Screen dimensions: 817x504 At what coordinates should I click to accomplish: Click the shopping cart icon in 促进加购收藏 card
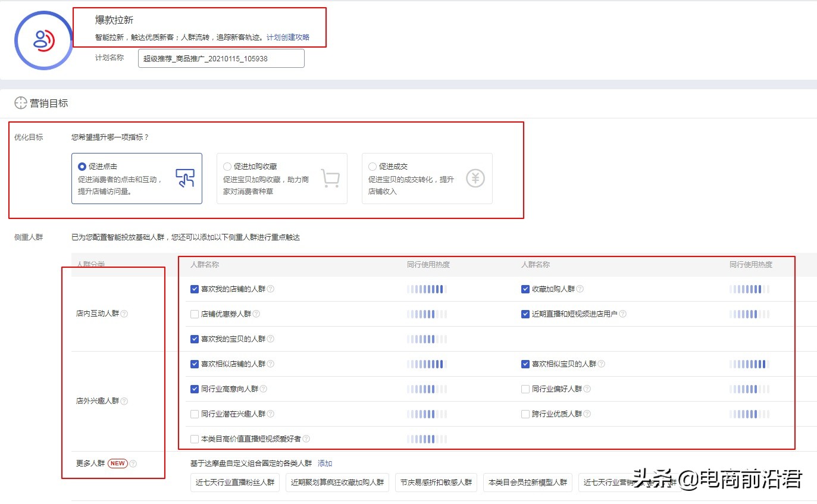[x=331, y=179]
